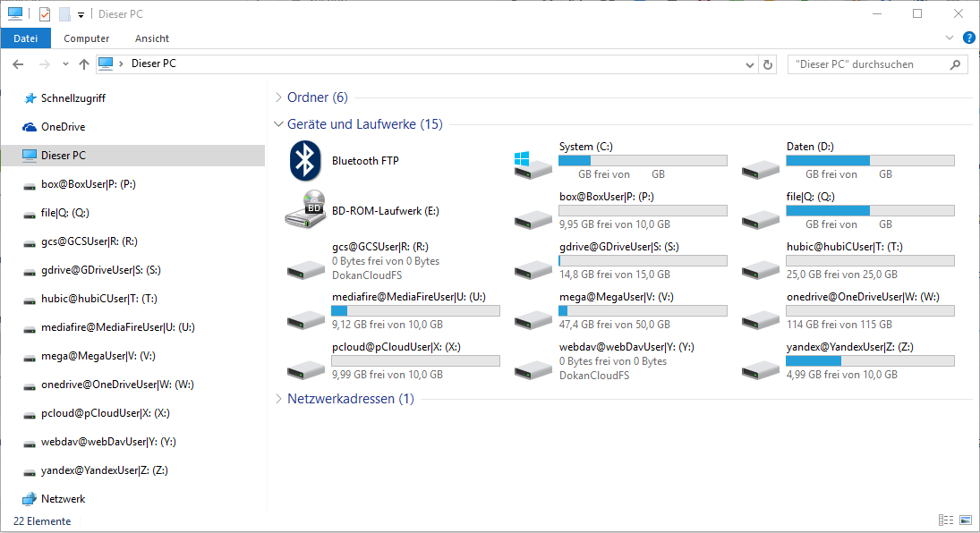The width and height of the screenshot is (980, 533).
Task: Click the gdrive@GDriveUser|S: drive icon in main pane
Action: [x=533, y=269]
